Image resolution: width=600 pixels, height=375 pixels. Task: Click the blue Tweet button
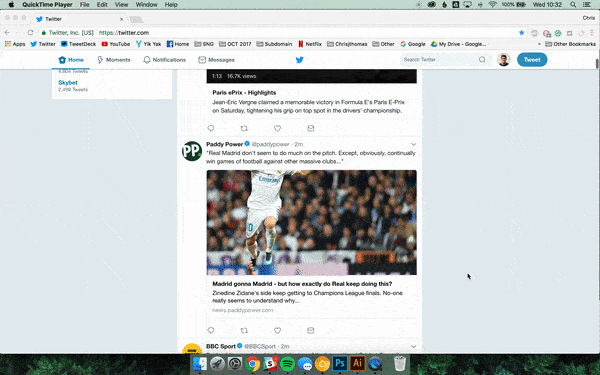(x=532, y=60)
